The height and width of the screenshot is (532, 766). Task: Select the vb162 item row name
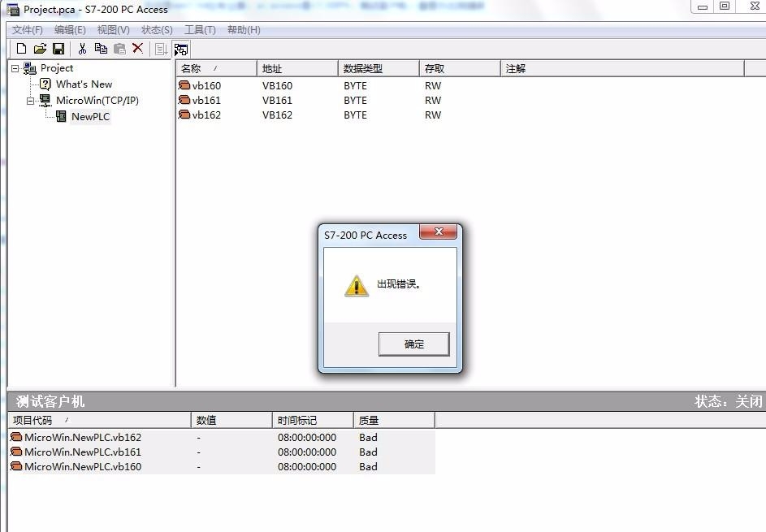(206, 115)
